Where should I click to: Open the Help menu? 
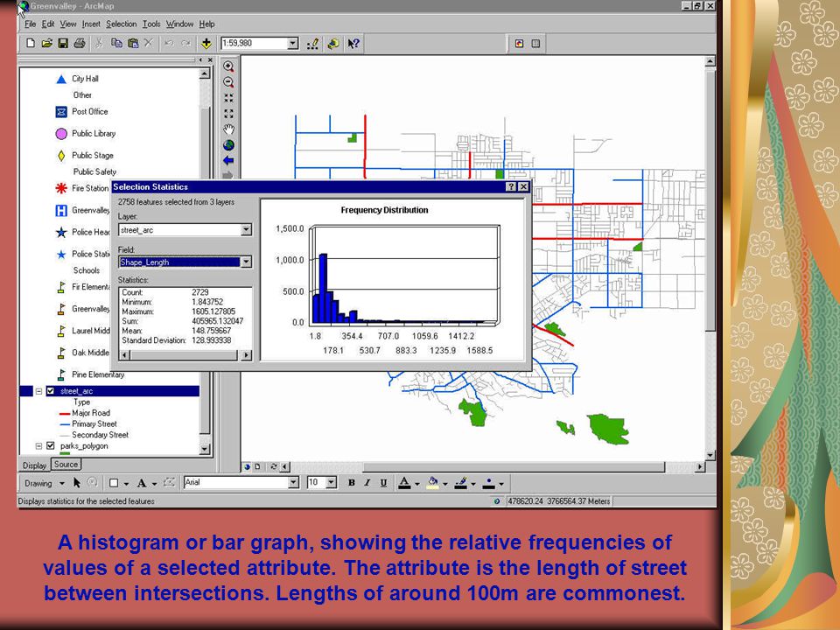(x=206, y=24)
